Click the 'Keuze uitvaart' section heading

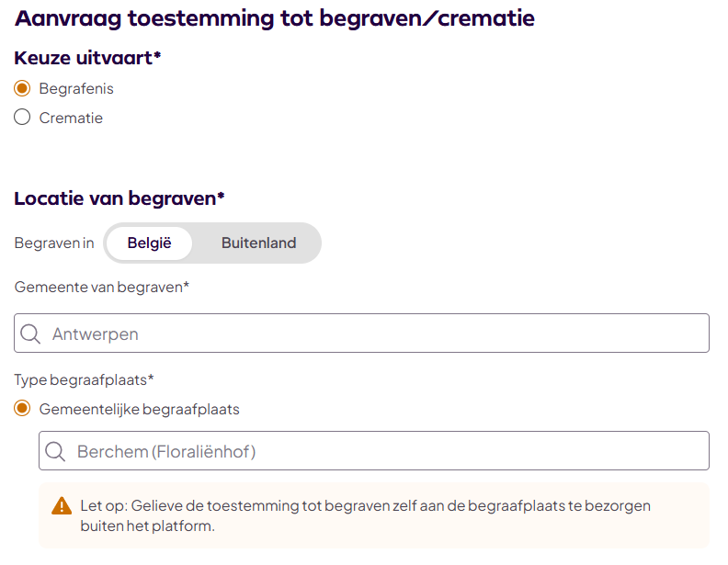click(87, 58)
